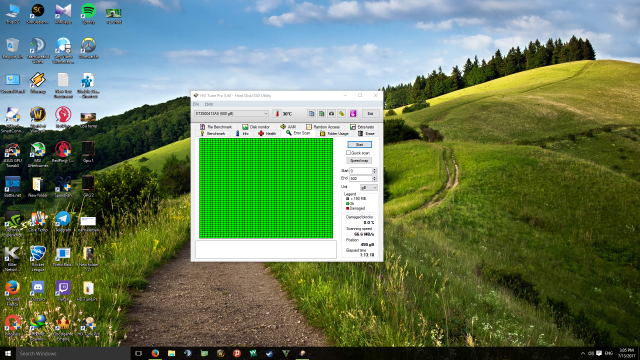Click the copy screenshot to clipboard icon
Viewport: 640px width, 360px height.
click(321, 113)
